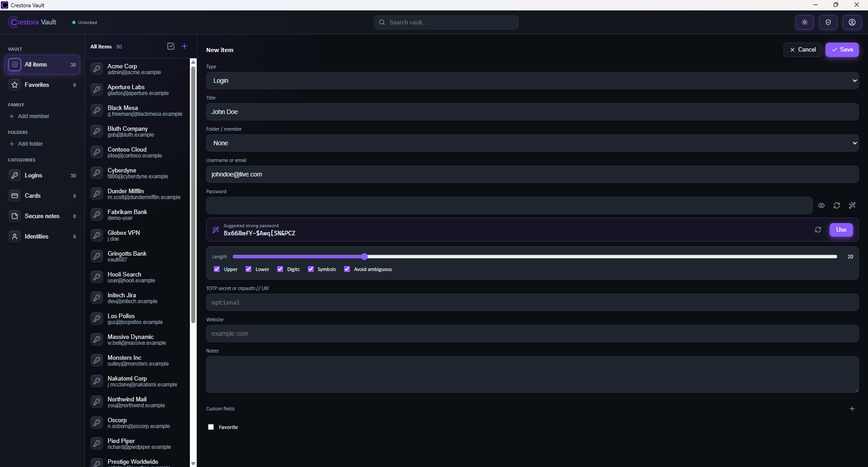Uncheck the Symbols checkbox
This screenshot has height=467, width=868.
click(311, 269)
